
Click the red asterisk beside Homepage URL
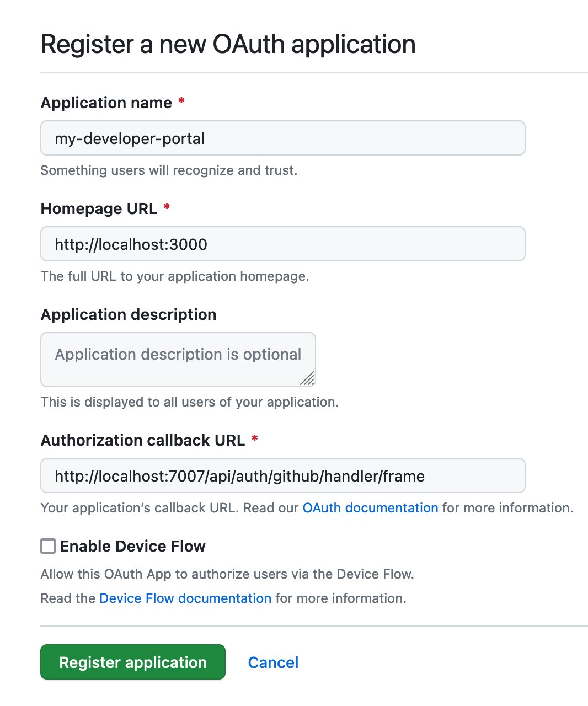[167, 207]
